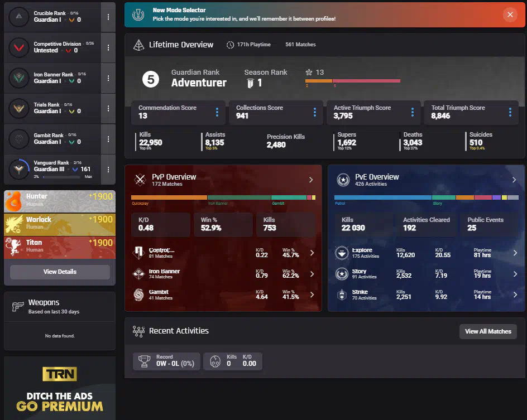Click the PvP Overview crossed swords icon

coord(140,180)
